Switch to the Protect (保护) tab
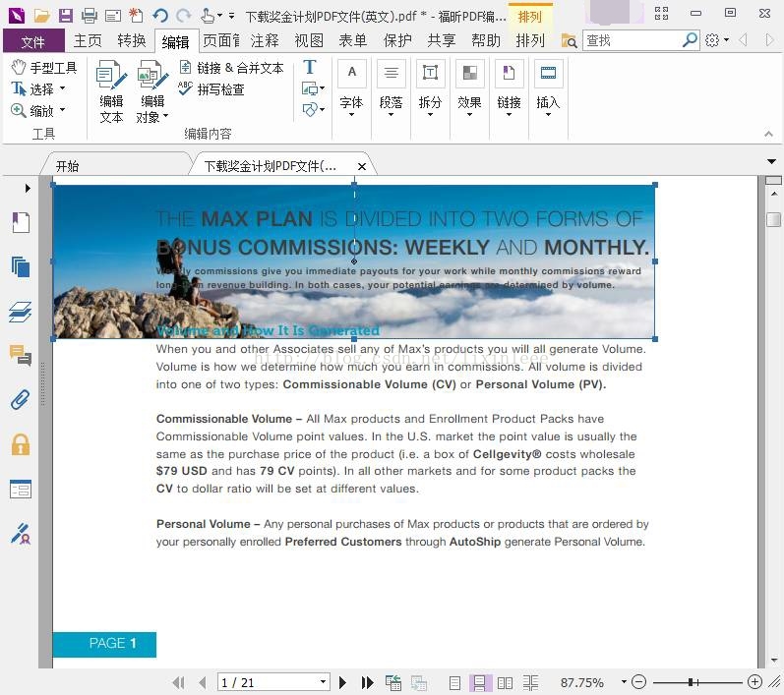This screenshot has width=784, height=695. pos(397,40)
